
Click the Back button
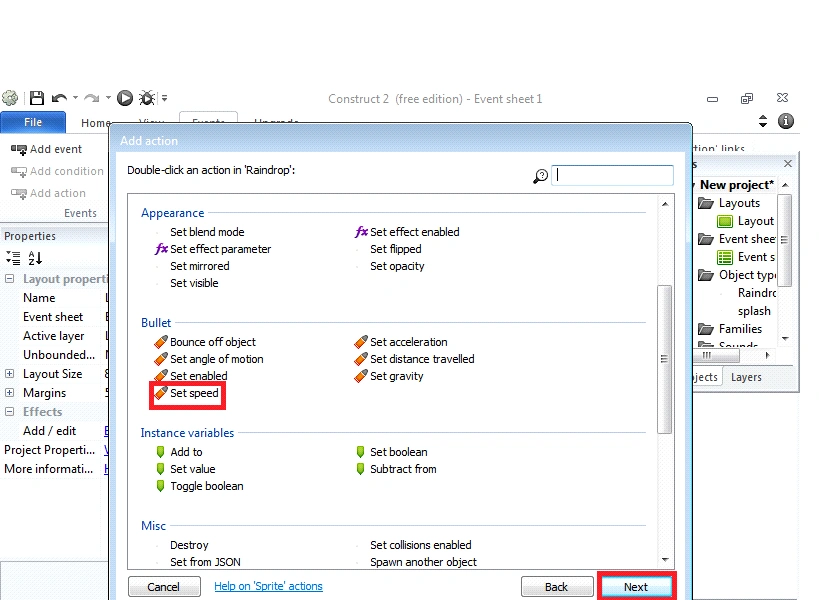click(556, 587)
